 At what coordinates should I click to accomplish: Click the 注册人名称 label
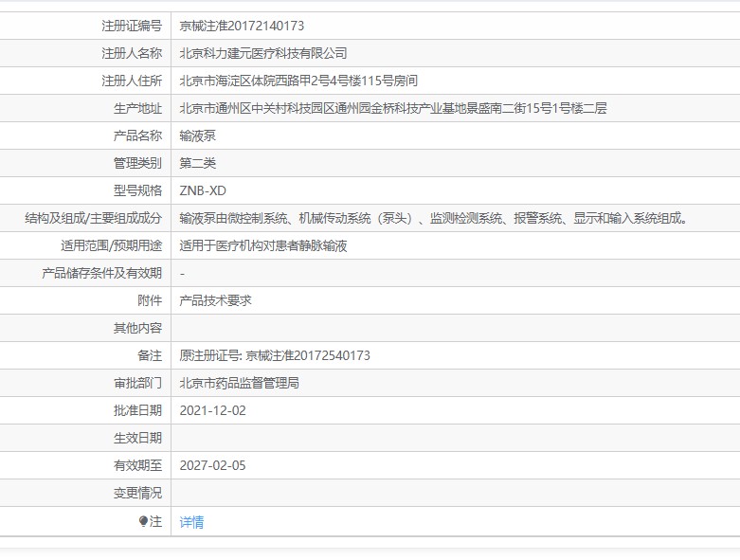132,53
